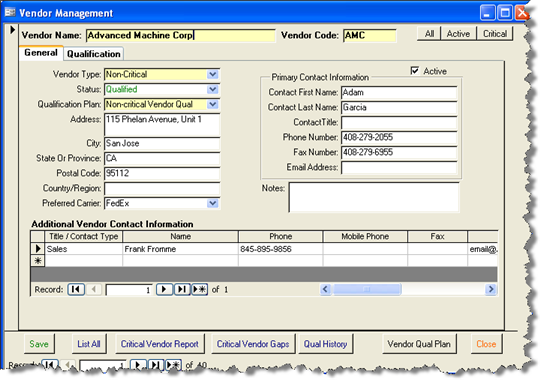Click the empty Email Address field
Screen dimensions: 540x380
coord(399,167)
